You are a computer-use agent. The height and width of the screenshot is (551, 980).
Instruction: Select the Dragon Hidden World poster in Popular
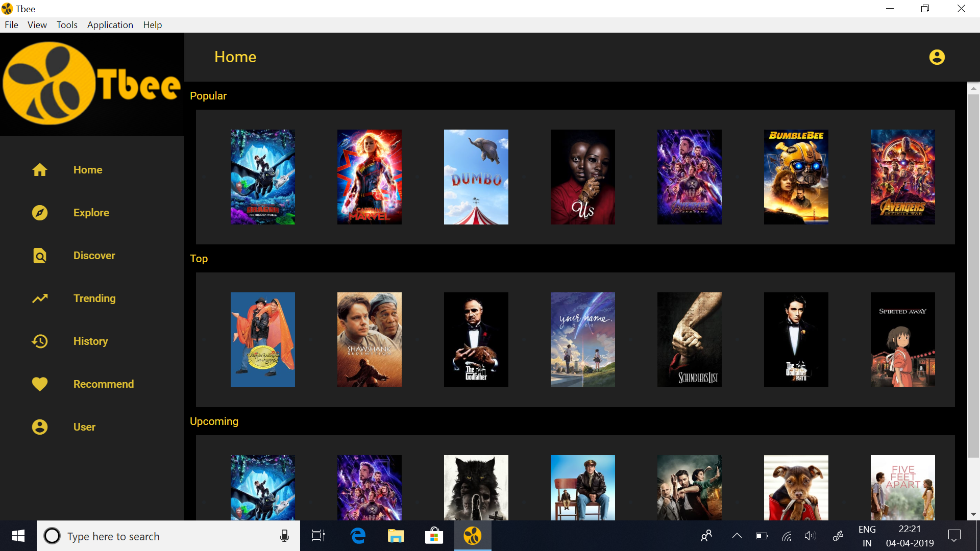coord(263,177)
